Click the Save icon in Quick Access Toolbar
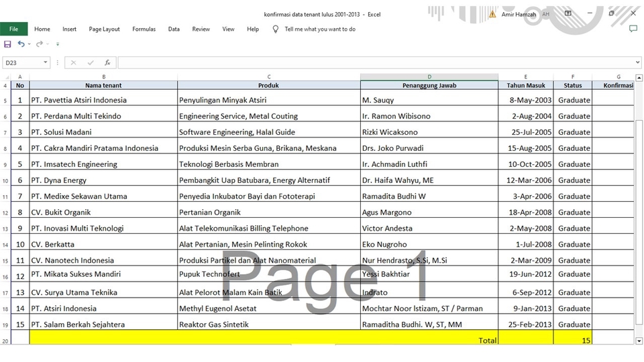This screenshot has height=362, width=644. [x=7, y=44]
